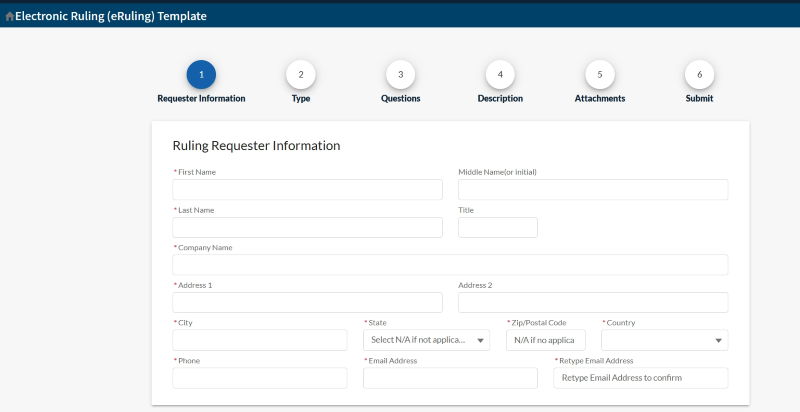The image size is (800, 412).
Task: Click the Zip/Postal Code field
Action: tap(546, 340)
